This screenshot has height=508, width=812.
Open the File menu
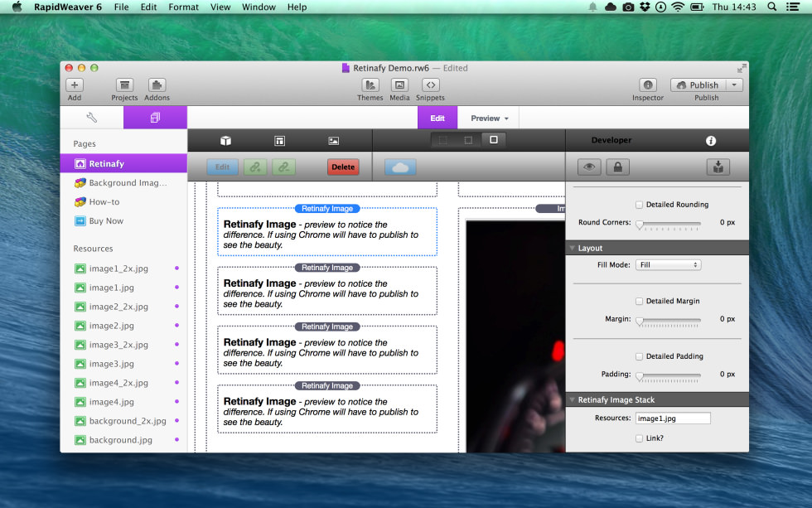click(x=121, y=7)
